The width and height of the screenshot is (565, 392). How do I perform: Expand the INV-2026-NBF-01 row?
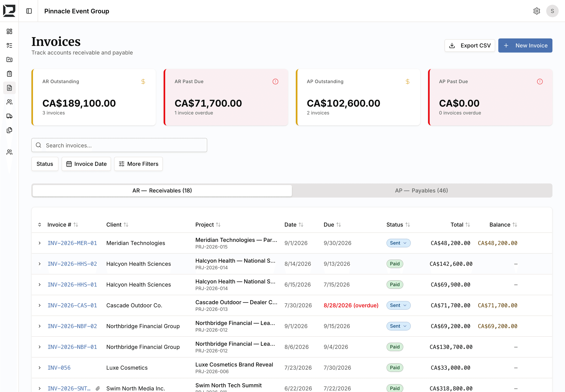40,347
